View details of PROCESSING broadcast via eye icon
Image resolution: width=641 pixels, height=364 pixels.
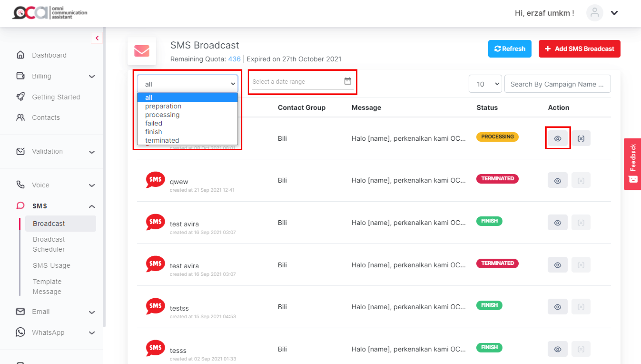click(558, 138)
